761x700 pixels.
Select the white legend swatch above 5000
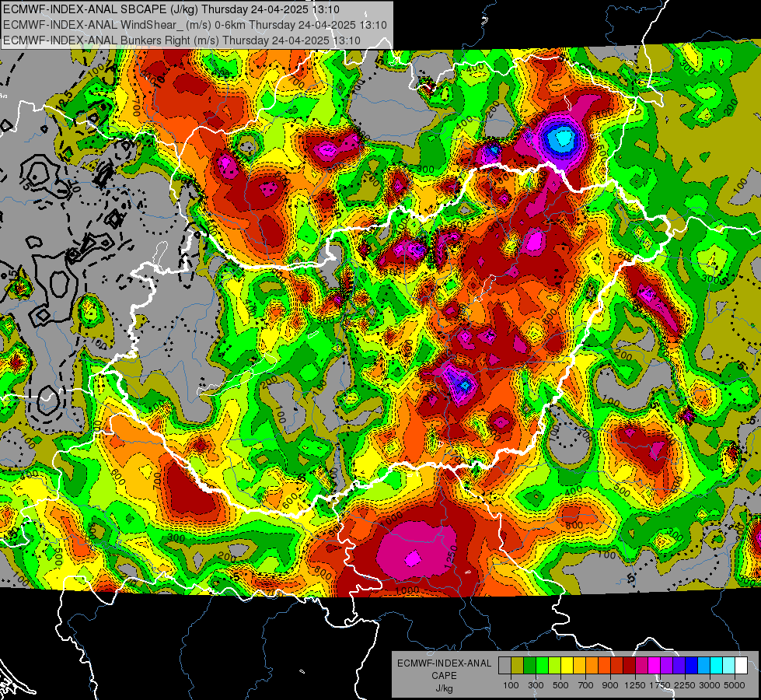point(741,665)
